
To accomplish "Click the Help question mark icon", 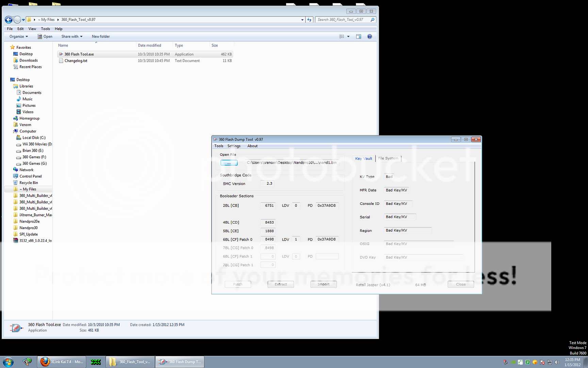I will click(x=370, y=36).
